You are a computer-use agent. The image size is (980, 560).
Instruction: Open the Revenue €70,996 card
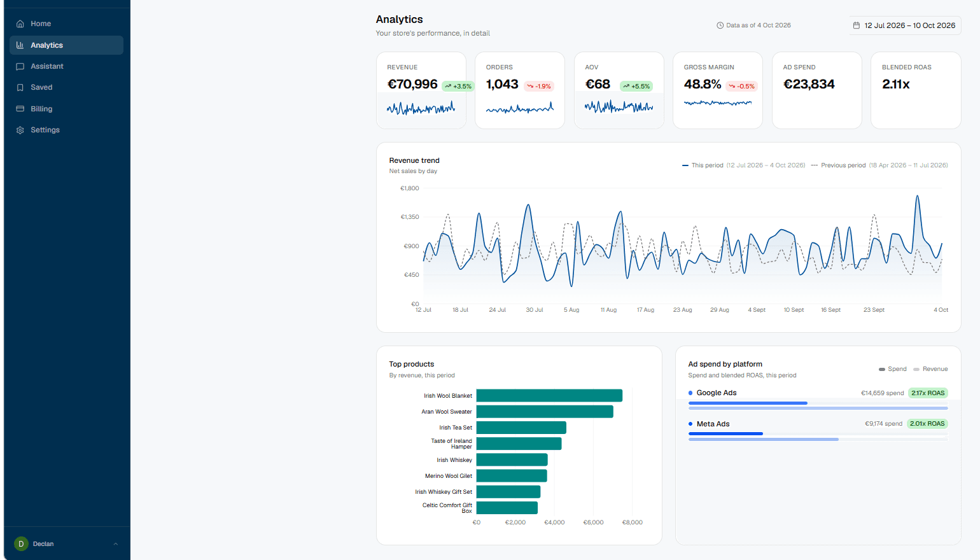point(421,90)
